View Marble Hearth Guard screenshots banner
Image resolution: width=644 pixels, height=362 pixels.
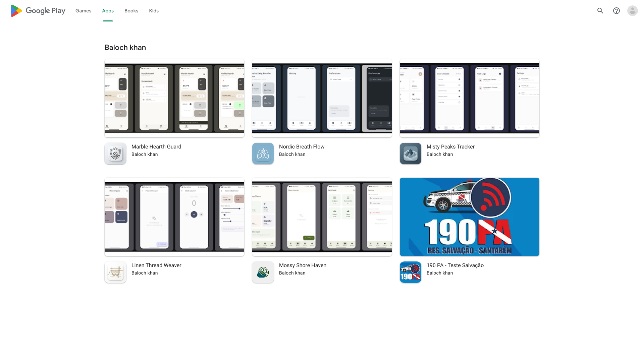pyautogui.click(x=174, y=98)
